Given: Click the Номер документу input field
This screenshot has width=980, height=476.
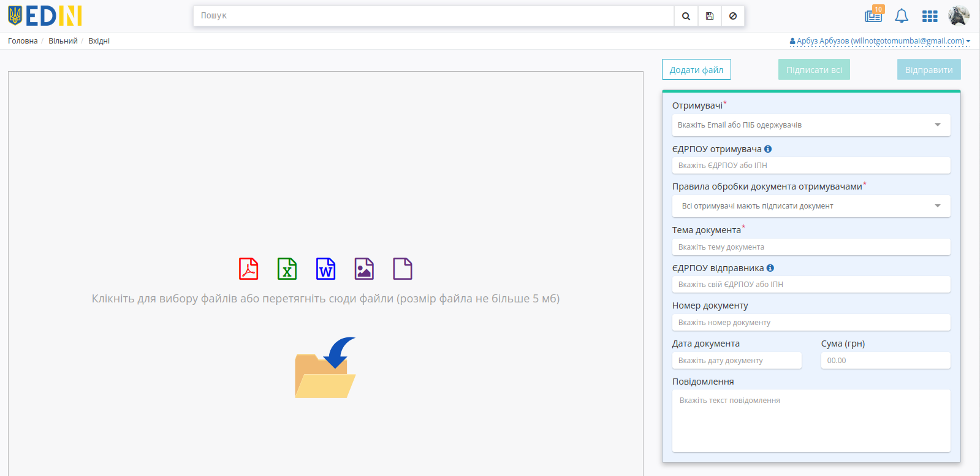Looking at the screenshot, I should 811,323.
